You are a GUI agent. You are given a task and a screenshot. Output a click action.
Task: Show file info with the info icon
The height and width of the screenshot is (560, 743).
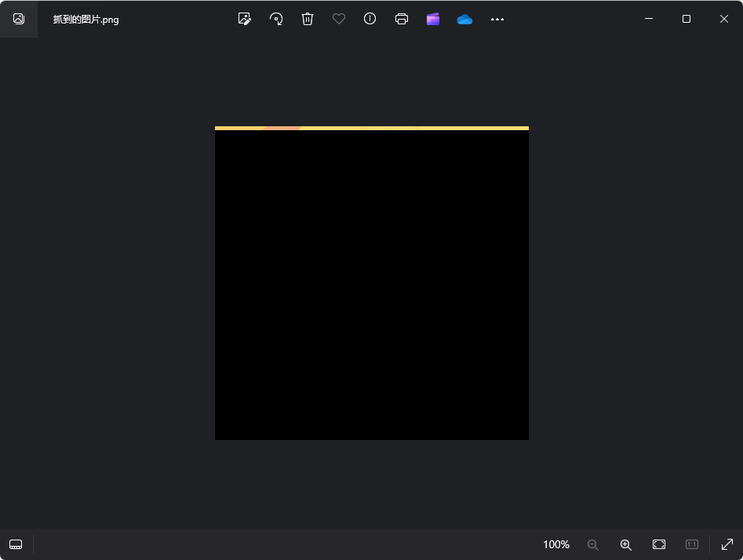(x=370, y=19)
